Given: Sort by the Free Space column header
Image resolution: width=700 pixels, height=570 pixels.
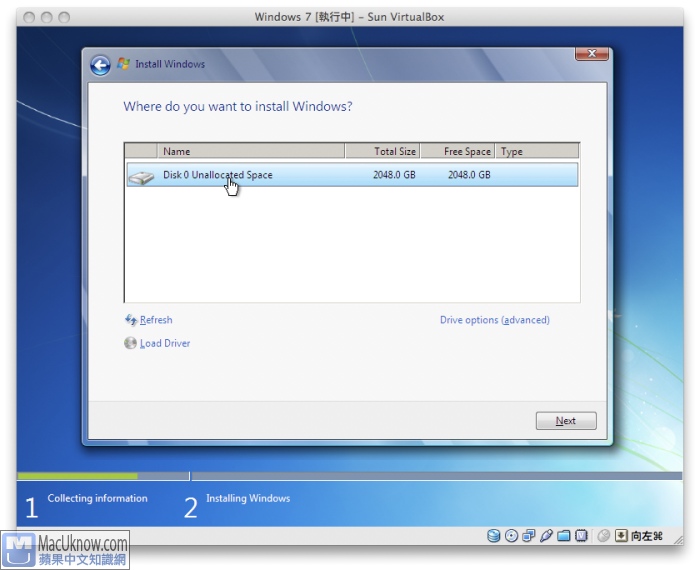Looking at the screenshot, I should tap(458, 151).
